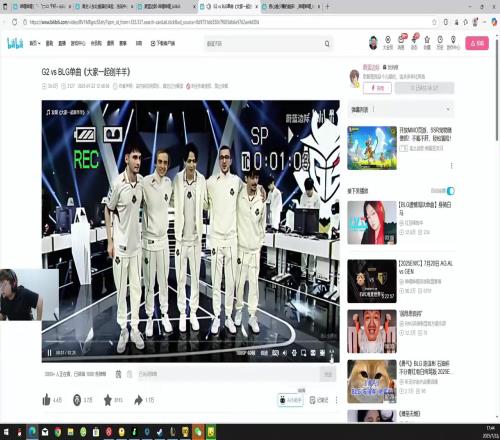Screen dimensions: 500x440
Task: Click the thumbs-up like icon below the video
Action: pos(46,399)
